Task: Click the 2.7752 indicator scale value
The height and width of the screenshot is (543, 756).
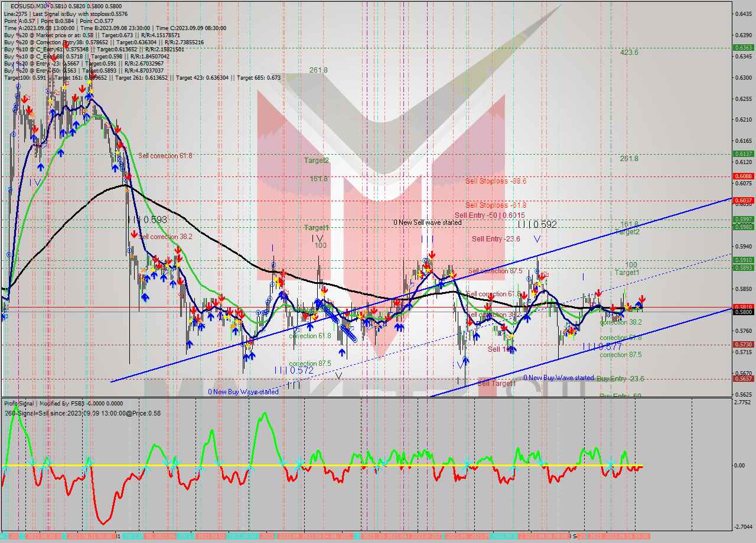Action: 742,403
